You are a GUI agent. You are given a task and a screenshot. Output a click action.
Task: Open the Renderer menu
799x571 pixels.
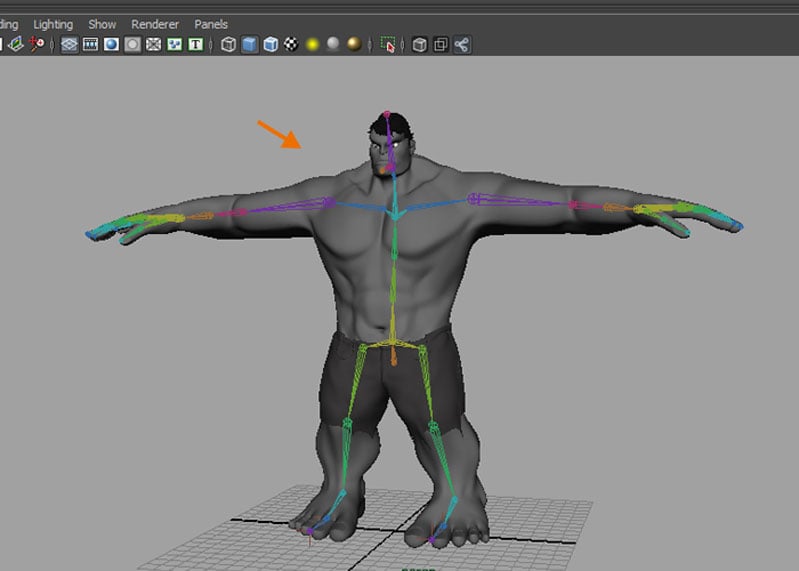[155, 24]
